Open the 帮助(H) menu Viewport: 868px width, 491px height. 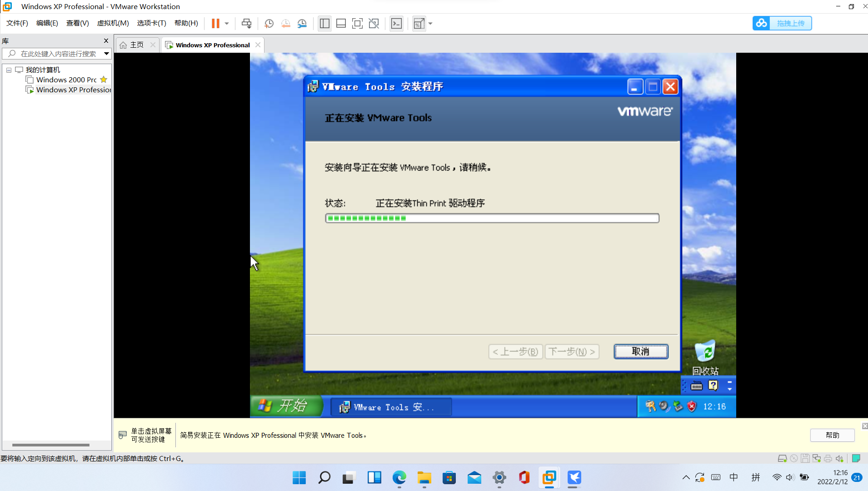click(x=186, y=23)
